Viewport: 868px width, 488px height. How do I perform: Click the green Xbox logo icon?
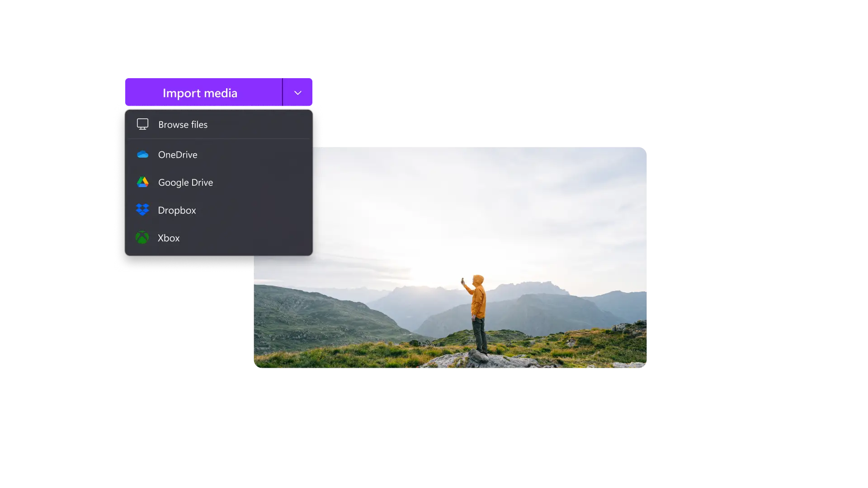tap(142, 238)
